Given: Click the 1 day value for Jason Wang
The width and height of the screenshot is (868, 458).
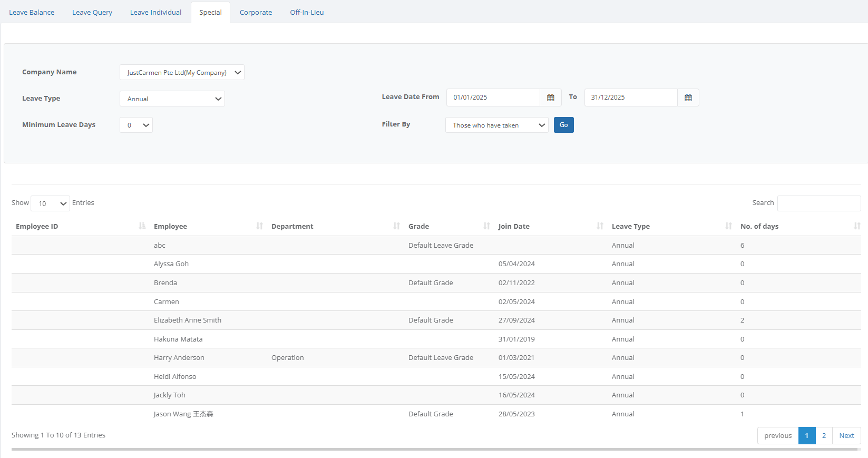Looking at the screenshot, I should tap(743, 414).
